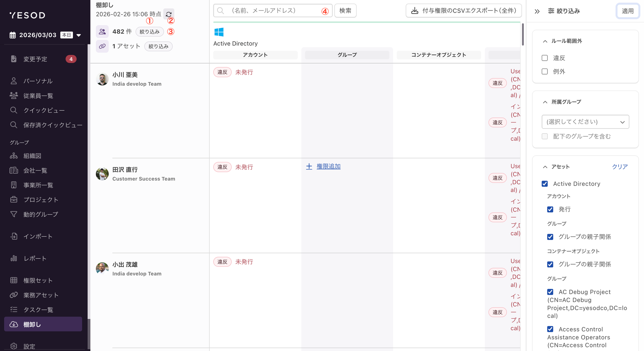This screenshot has height=351, width=644.
Task: Go to 従業員一覧 in the sidebar
Action: tap(38, 96)
